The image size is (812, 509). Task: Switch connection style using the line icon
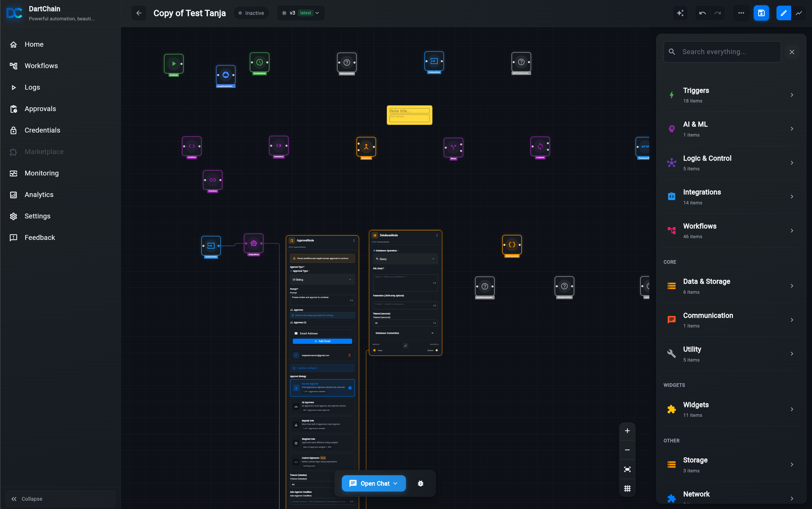[799, 13]
